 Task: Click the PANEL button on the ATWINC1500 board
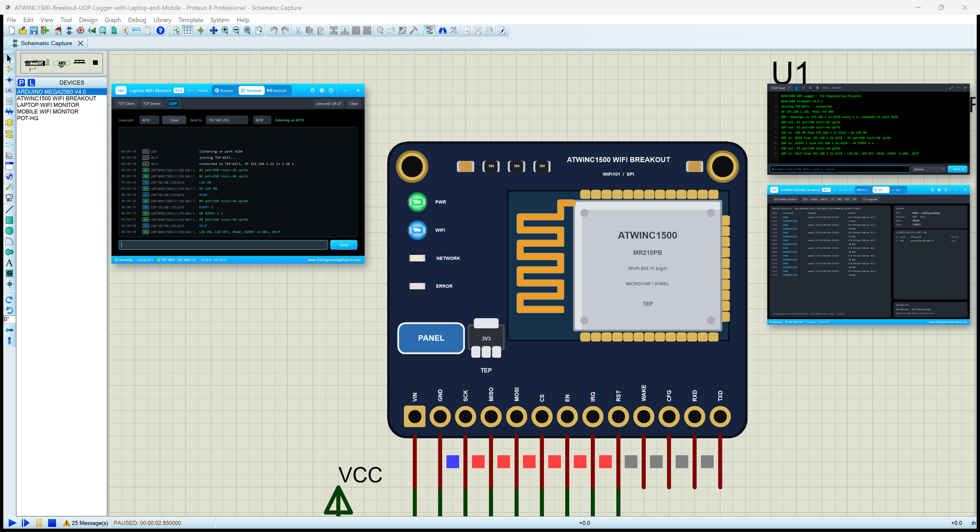click(431, 338)
